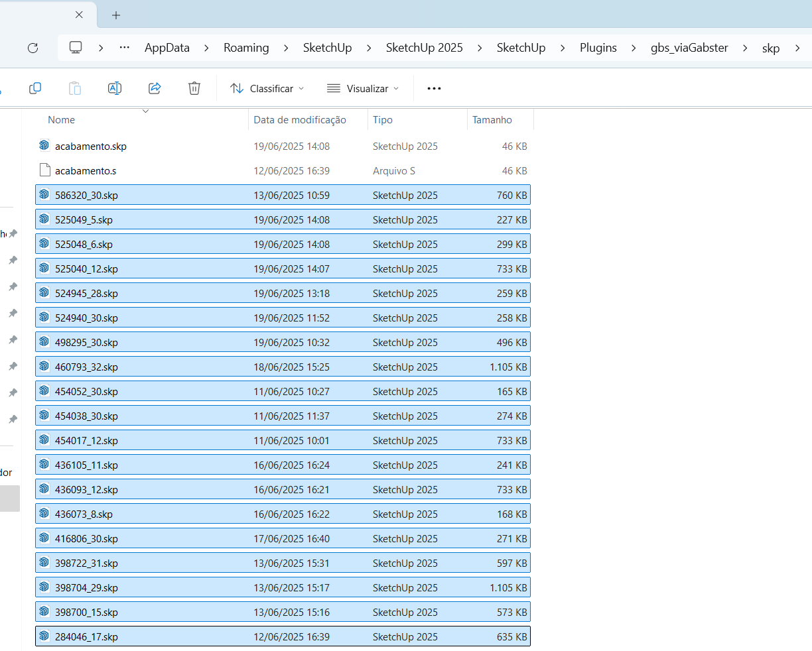Select file 398700_15.skp
The image size is (812, 651).
[x=283, y=612]
